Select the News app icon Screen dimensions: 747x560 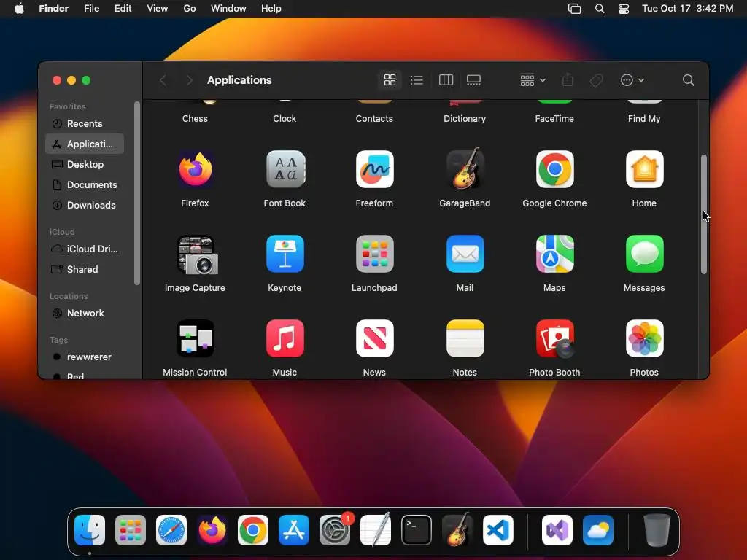coord(374,338)
